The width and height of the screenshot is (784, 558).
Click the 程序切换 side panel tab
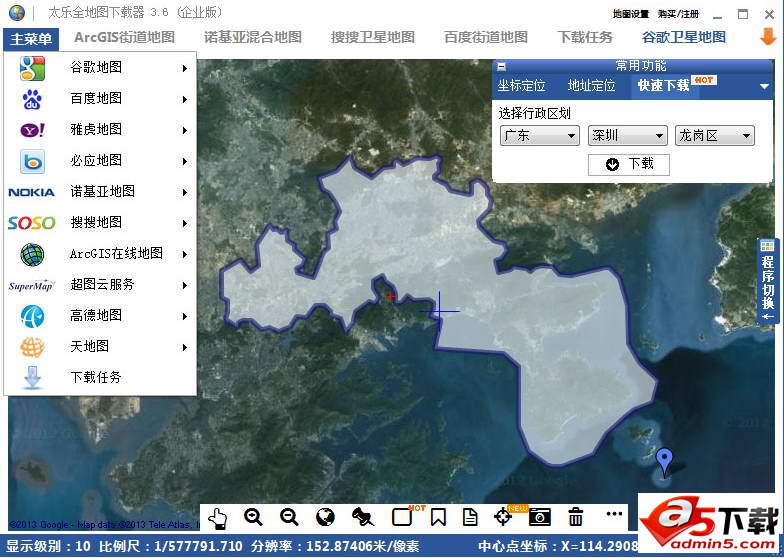(768, 281)
